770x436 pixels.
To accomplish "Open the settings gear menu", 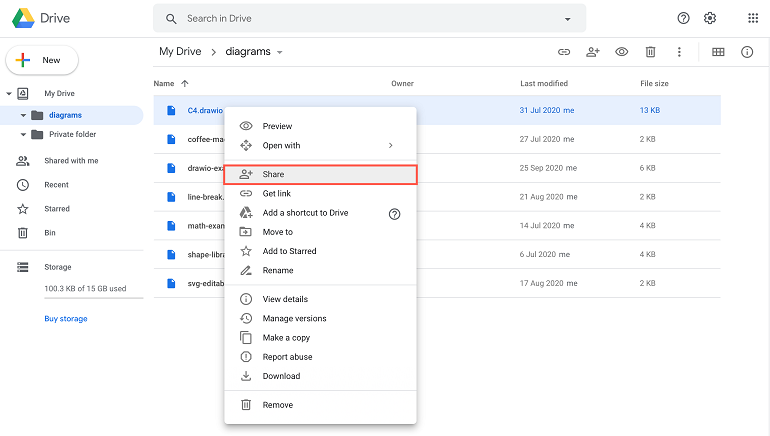I will (710, 18).
